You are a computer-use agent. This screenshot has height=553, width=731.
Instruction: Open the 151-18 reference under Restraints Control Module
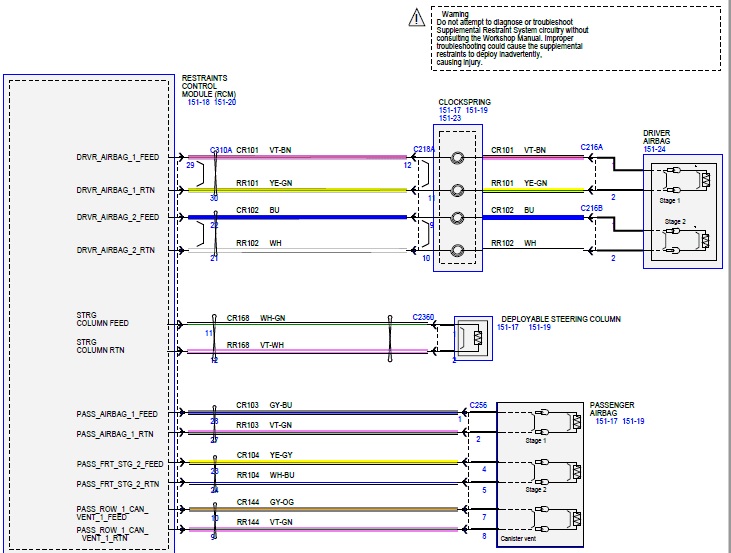click(x=199, y=102)
